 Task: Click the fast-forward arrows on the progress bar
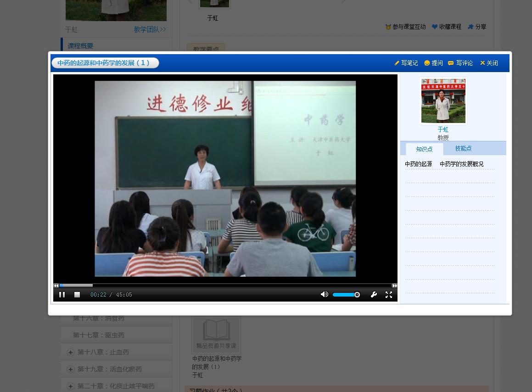click(394, 286)
